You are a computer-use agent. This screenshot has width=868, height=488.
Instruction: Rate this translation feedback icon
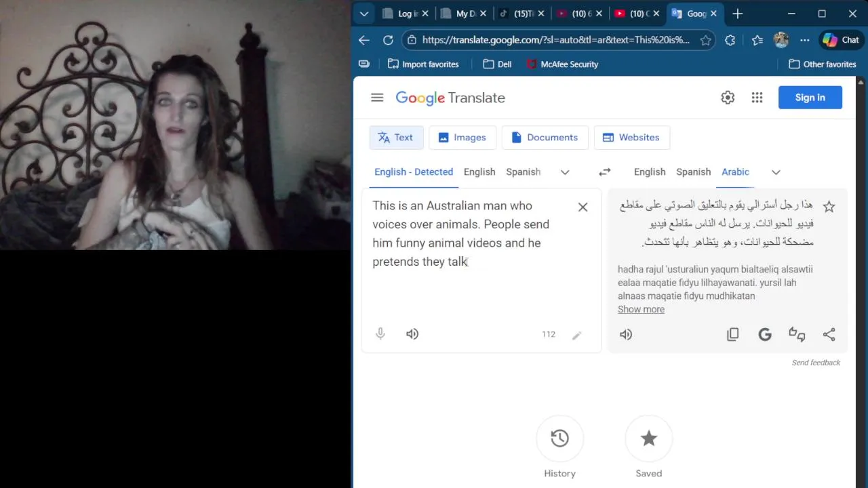tap(797, 334)
